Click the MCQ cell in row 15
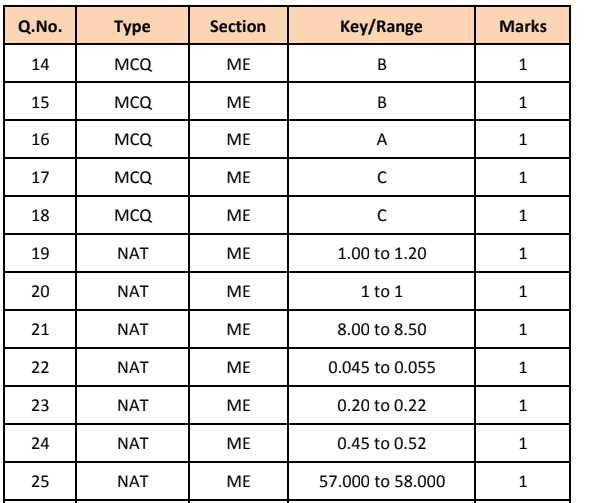The height and width of the screenshot is (503, 611). coord(132,102)
